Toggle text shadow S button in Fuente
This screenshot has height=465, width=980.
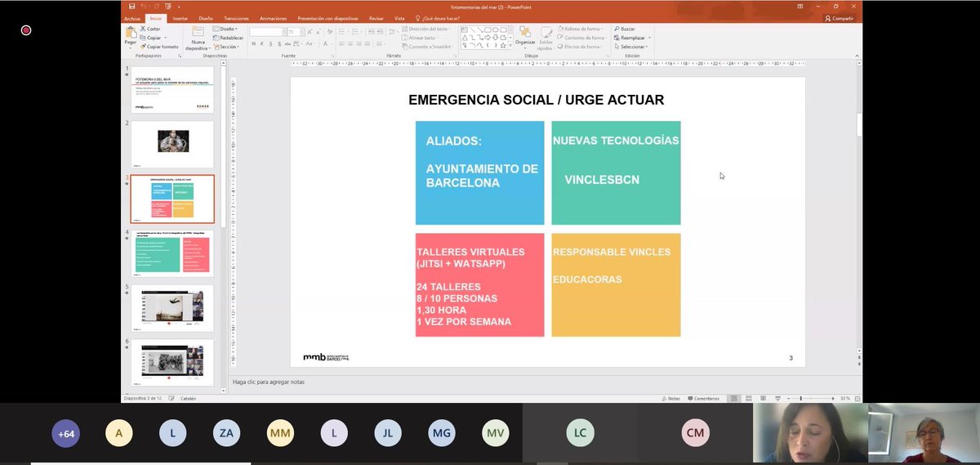tap(279, 43)
